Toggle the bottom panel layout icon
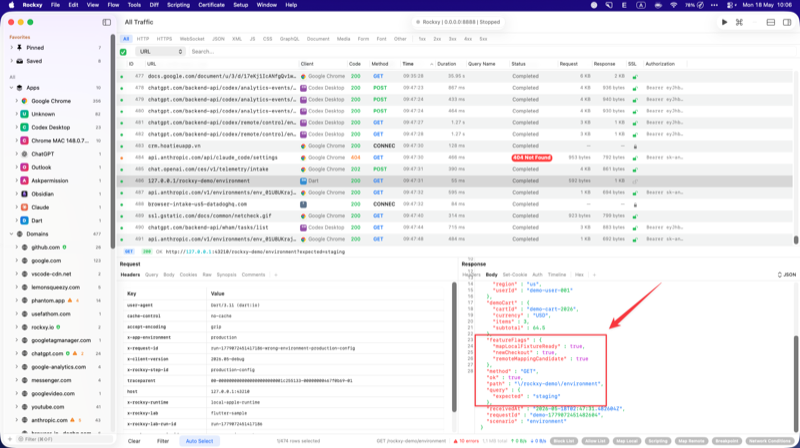The height and width of the screenshot is (448, 800). click(x=771, y=22)
